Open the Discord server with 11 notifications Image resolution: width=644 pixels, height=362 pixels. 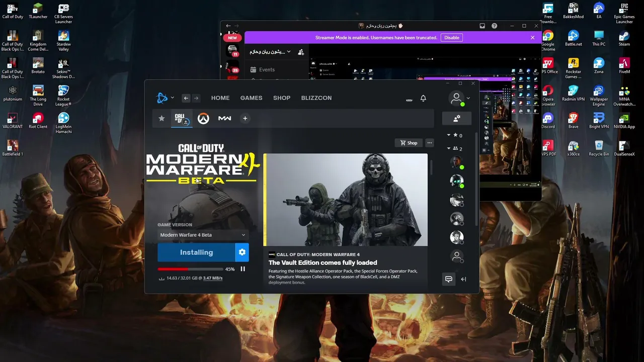pyautogui.click(x=232, y=50)
